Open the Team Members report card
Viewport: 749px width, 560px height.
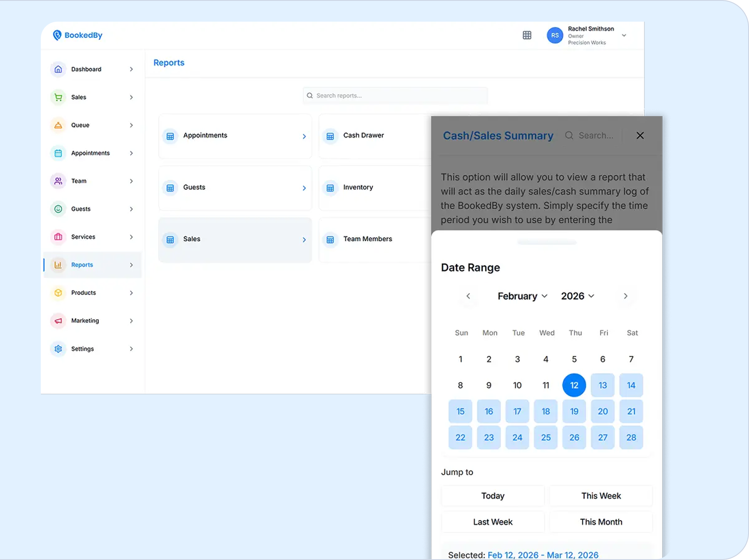(x=375, y=239)
